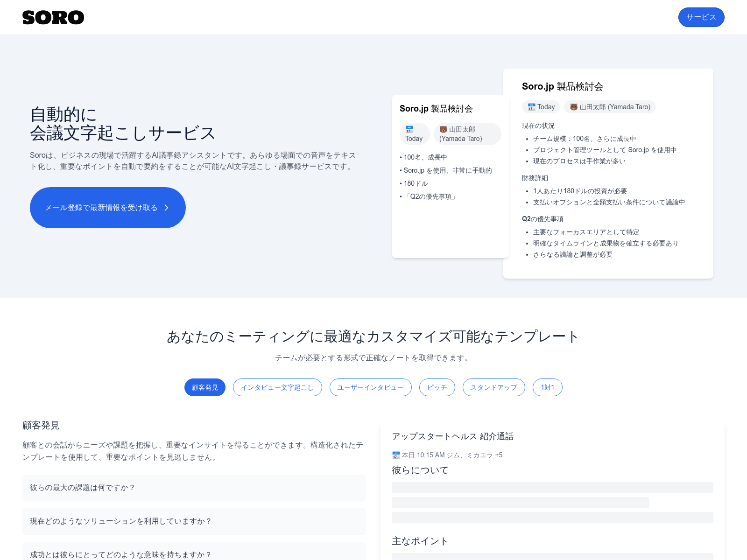Click the Today pill in the meeting preview card
Image resolution: width=747 pixels, height=560 pixels.
pos(414,134)
